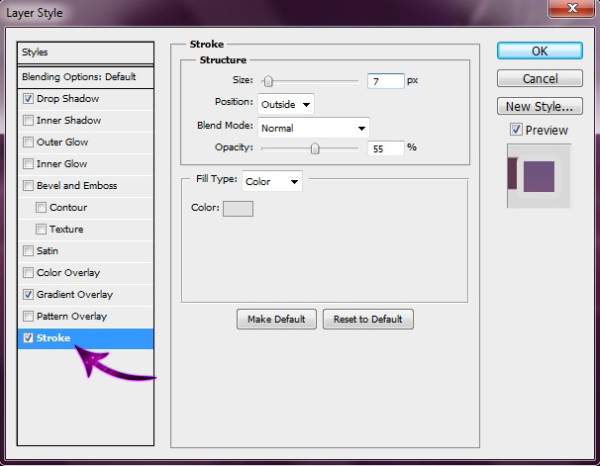Image resolution: width=600 pixels, height=466 pixels.
Task: Click the New Style... button
Action: [x=539, y=106]
